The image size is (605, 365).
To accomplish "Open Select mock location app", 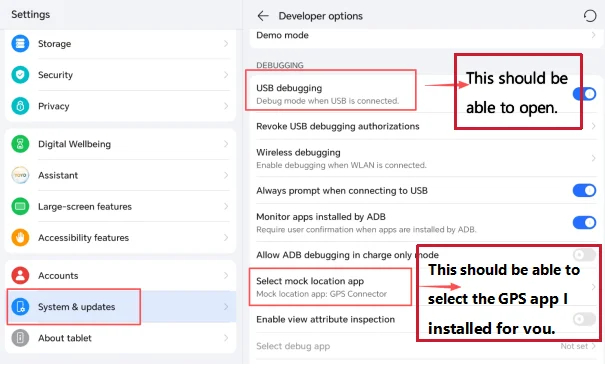I will coord(426,287).
